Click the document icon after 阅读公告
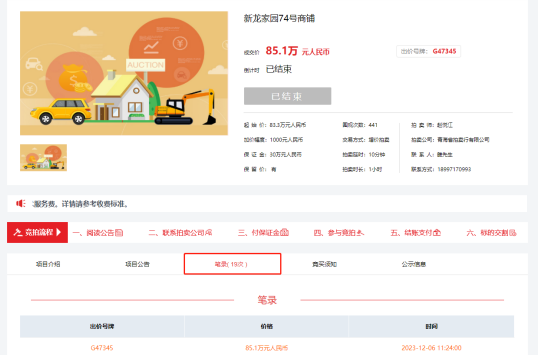Screen dimensions: 538x362 coord(119,233)
